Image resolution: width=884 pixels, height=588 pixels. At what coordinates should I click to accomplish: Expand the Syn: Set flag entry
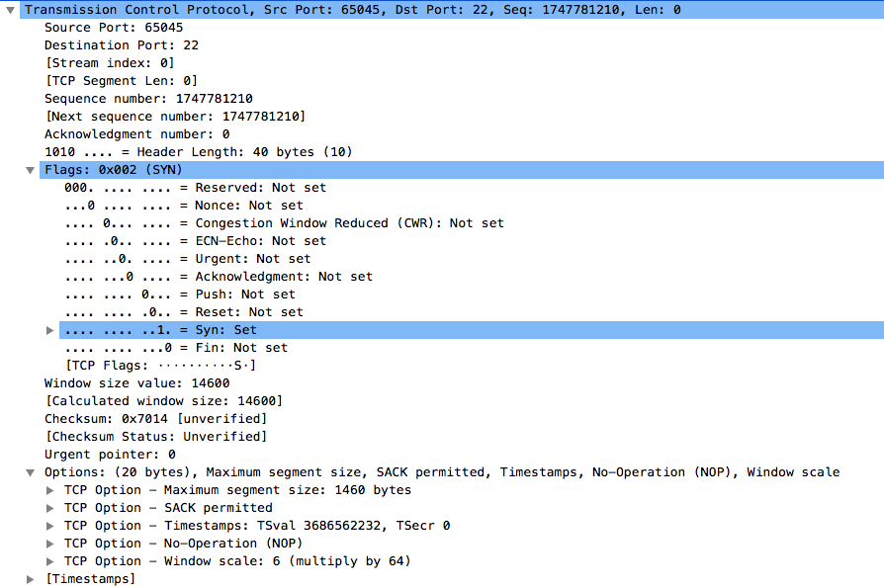coord(50,329)
